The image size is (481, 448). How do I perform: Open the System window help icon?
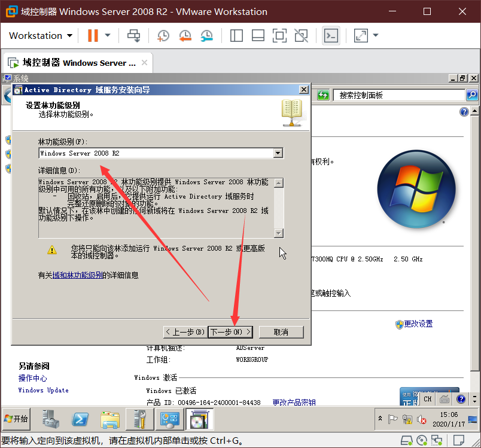[464, 112]
